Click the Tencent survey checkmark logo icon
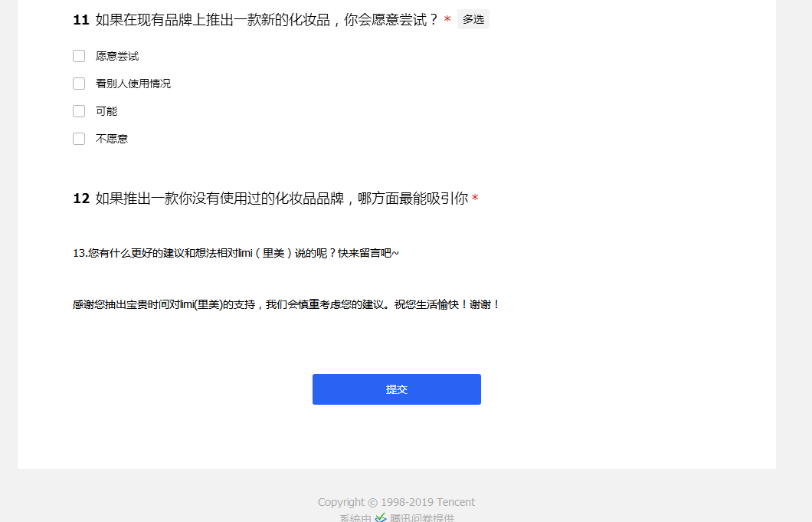This screenshot has height=522, width=812. [x=381, y=518]
